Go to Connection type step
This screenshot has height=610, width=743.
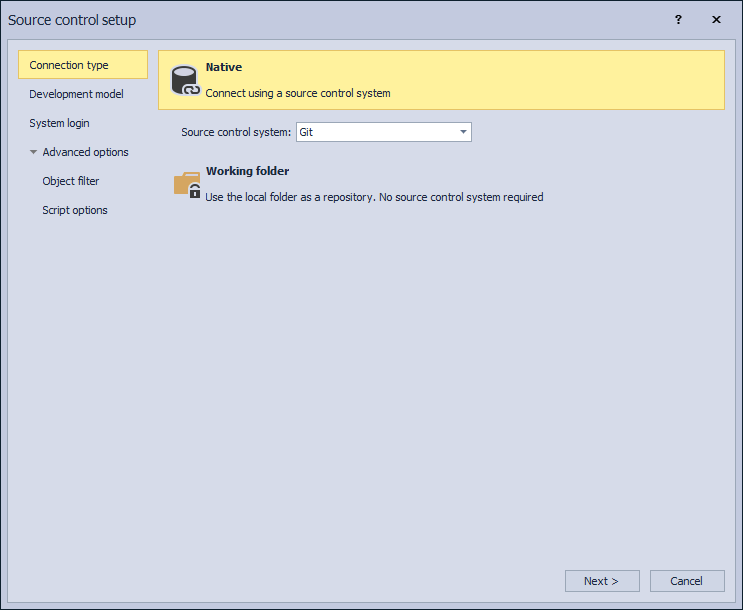pyautogui.click(x=83, y=65)
